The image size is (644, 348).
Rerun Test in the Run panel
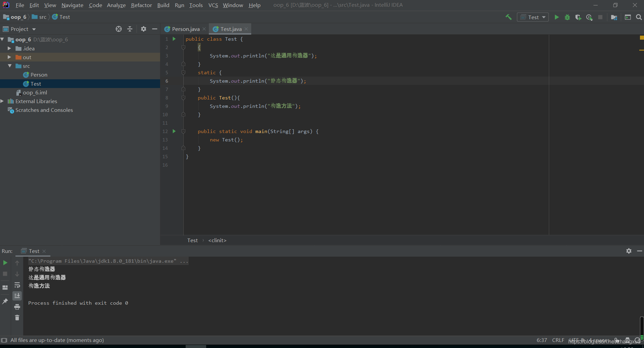click(x=5, y=263)
